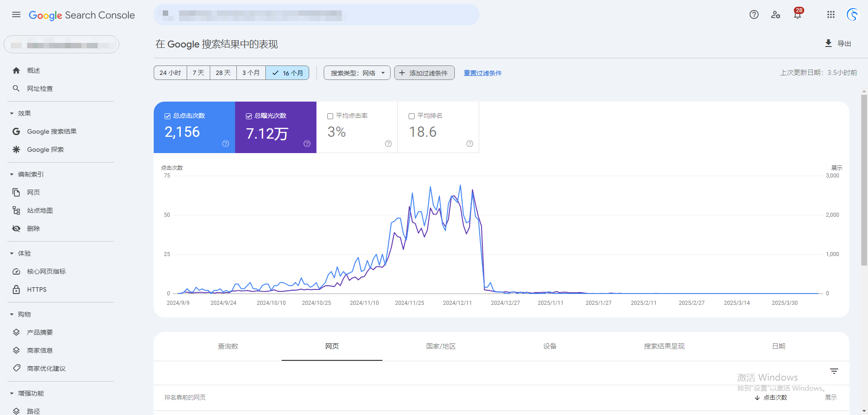The image size is (868, 415).
Task: Select 28 天 date range
Action: [x=223, y=73]
